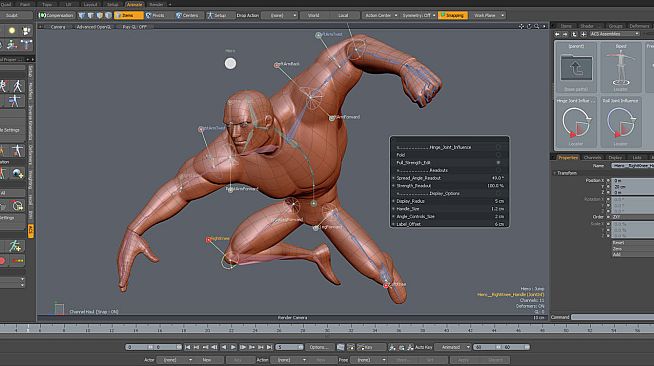Toggle the Fold checkbox

(x=498, y=155)
